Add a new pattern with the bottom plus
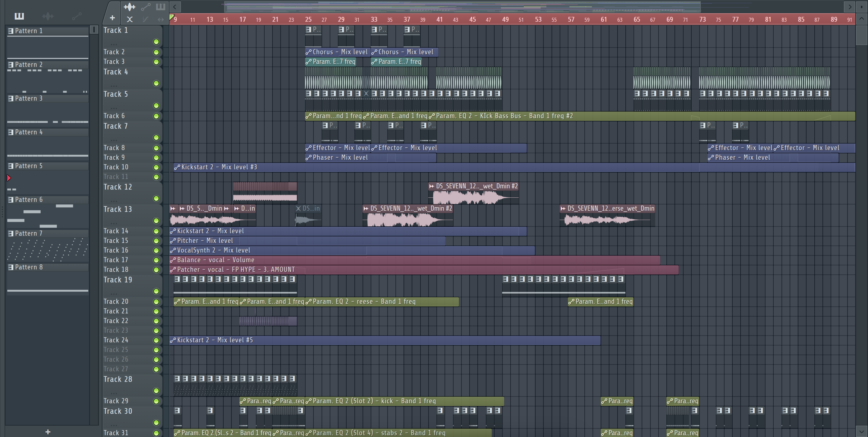868x437 pixels. coord(48,432)
